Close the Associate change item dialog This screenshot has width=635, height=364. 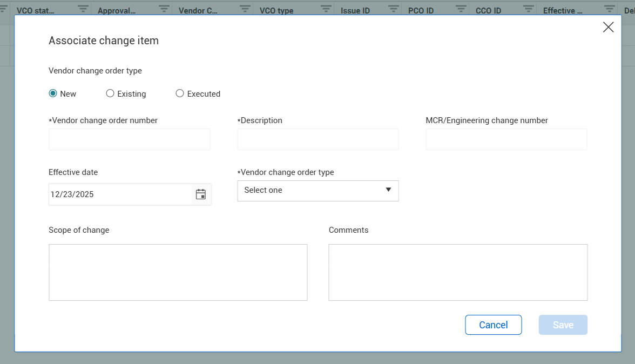point(608,28)
